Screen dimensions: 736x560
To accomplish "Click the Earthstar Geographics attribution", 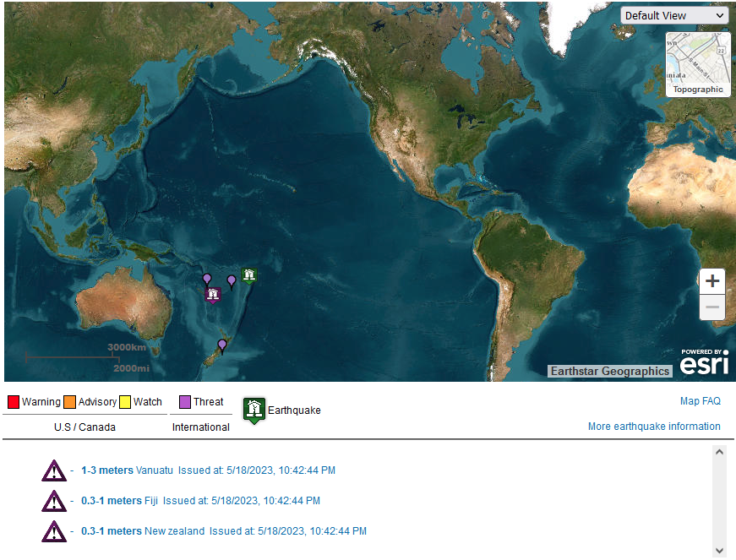I will point(610,371).
